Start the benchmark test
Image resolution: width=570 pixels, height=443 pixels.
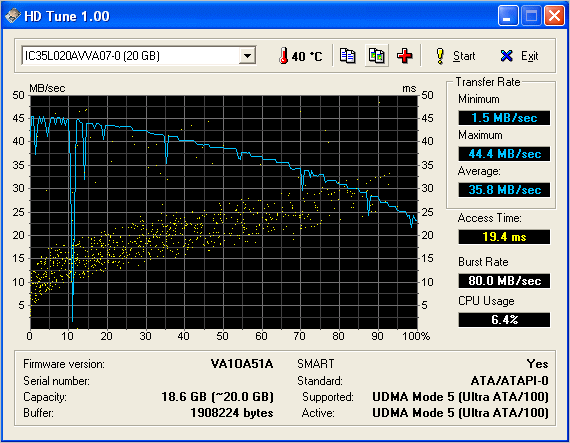[455, 56]
